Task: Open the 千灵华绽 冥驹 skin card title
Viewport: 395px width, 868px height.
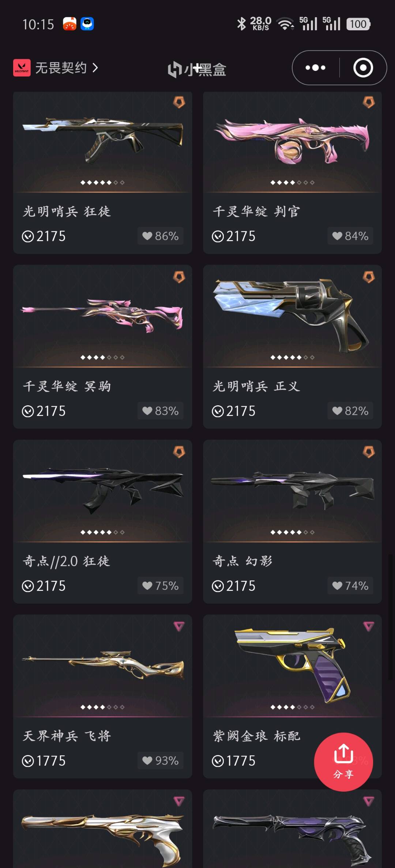Action: click(67, 386)
